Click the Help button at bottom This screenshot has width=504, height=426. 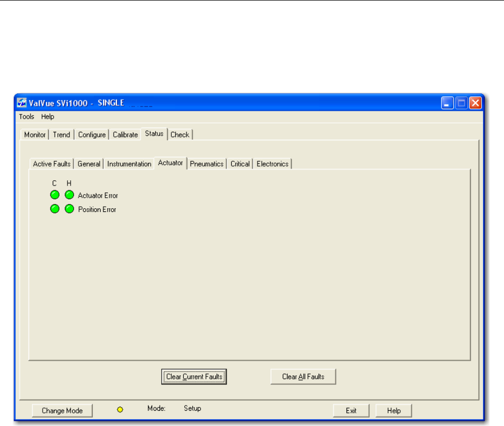coord(394,411)
